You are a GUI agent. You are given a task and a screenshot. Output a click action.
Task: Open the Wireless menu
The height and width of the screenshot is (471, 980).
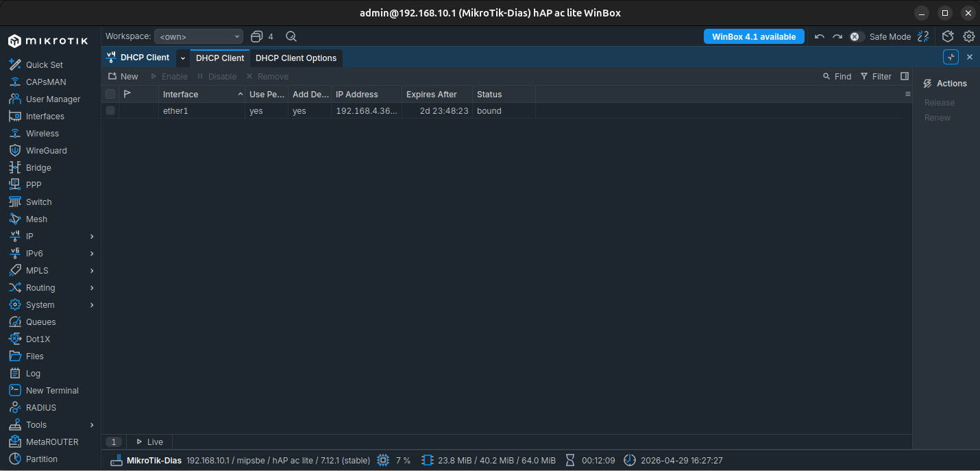coord(42,133)
